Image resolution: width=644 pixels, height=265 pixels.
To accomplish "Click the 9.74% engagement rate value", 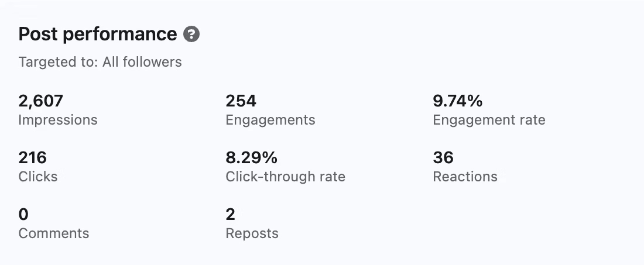I will 457,101.
